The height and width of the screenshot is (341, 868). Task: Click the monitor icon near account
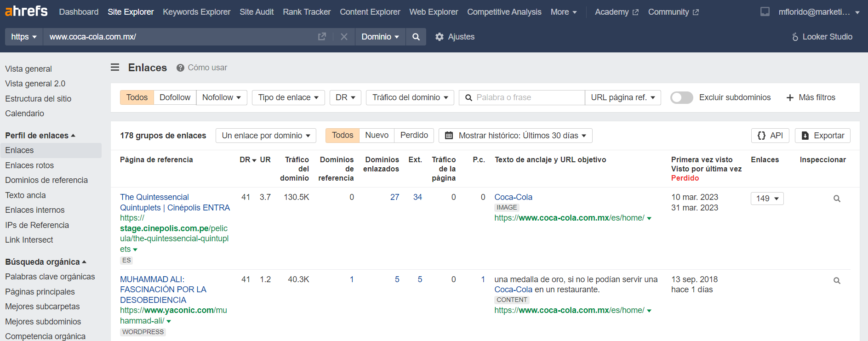pyautogui.click(x=765, y=11)
